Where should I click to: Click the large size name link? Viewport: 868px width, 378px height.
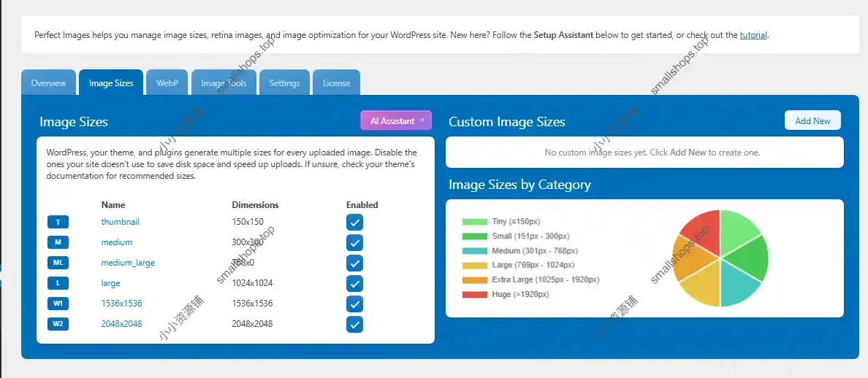click(111, 283)
